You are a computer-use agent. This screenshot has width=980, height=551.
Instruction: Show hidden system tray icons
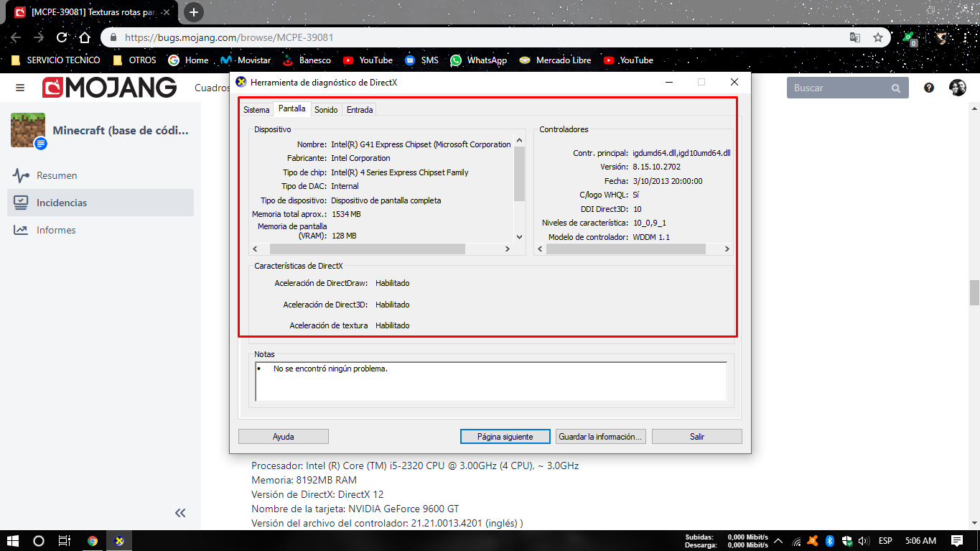coord(797,541)
